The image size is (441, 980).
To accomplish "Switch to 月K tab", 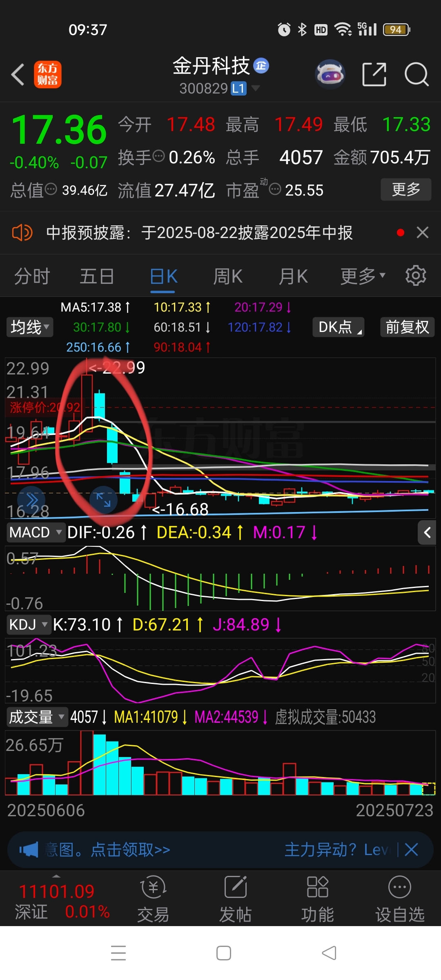I will coord(293,276).
